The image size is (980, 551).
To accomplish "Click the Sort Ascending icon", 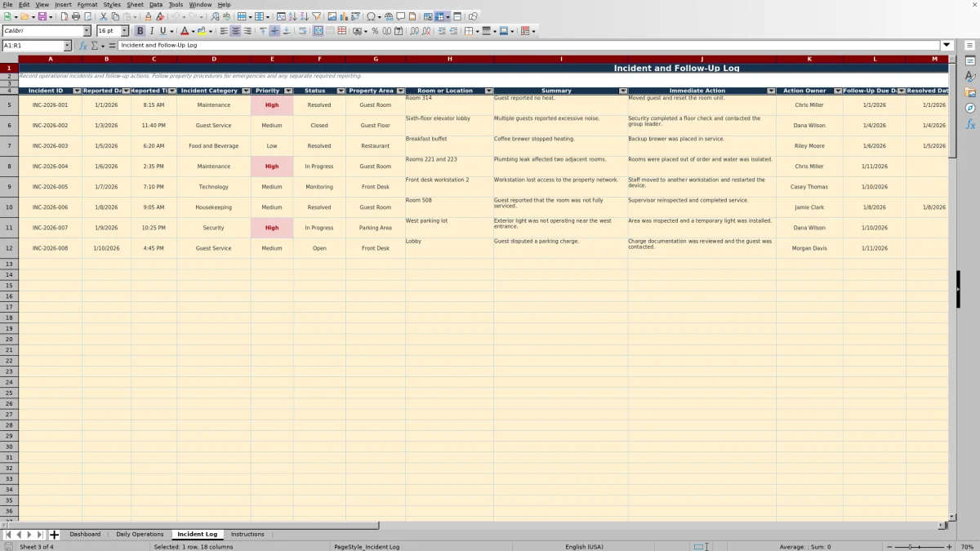I will 292,16.
